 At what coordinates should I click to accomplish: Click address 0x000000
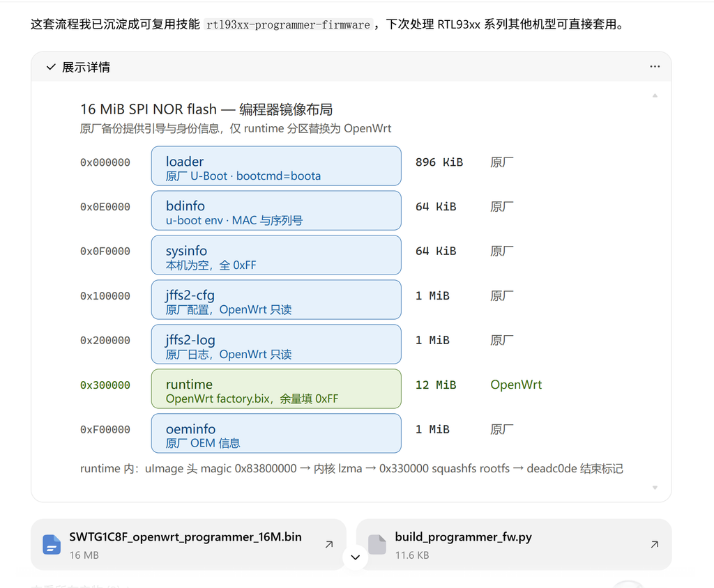click(x=105, y=162)
